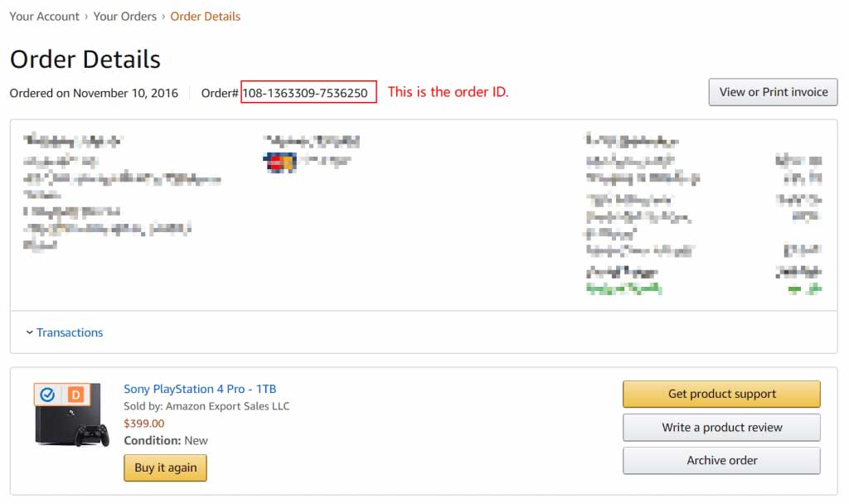This screenshot has height=504, width=849.
Task: Click the red 'This is the order ID' note
Action: pos(448,92)
